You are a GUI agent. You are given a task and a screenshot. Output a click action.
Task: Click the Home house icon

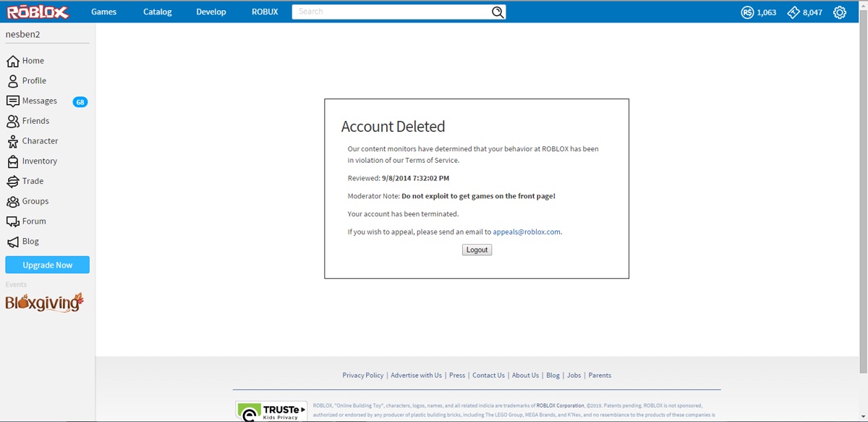coord(12,61)
